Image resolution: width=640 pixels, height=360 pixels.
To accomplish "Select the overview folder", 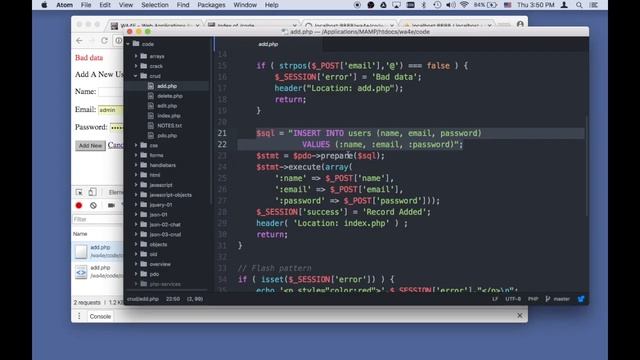I will (160, 264).
